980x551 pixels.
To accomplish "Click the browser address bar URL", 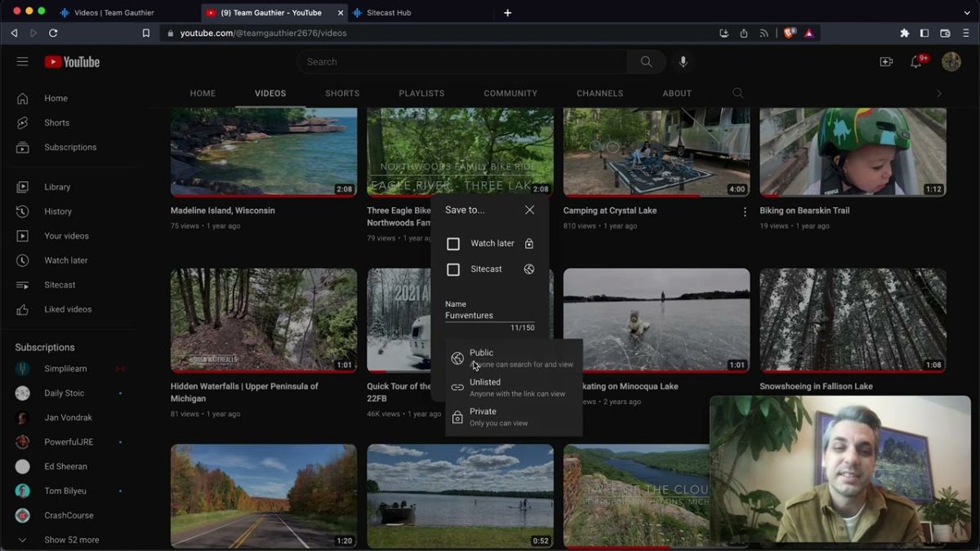I will (x=264, y=33).
